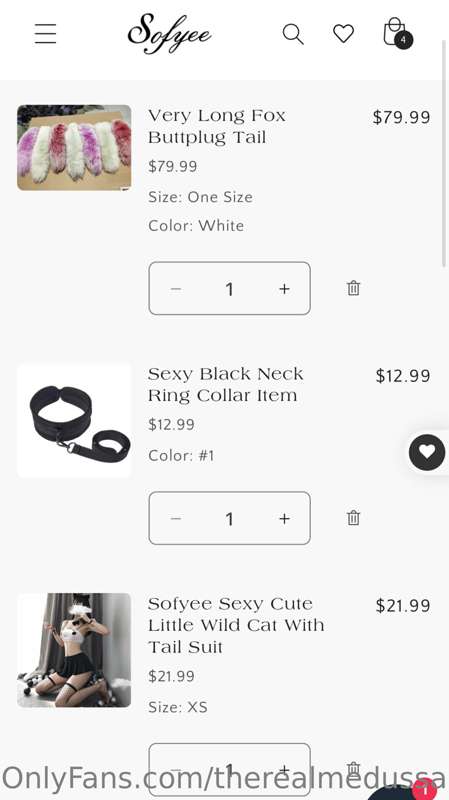View wishlist via header heart icon

tap(343, 34)
